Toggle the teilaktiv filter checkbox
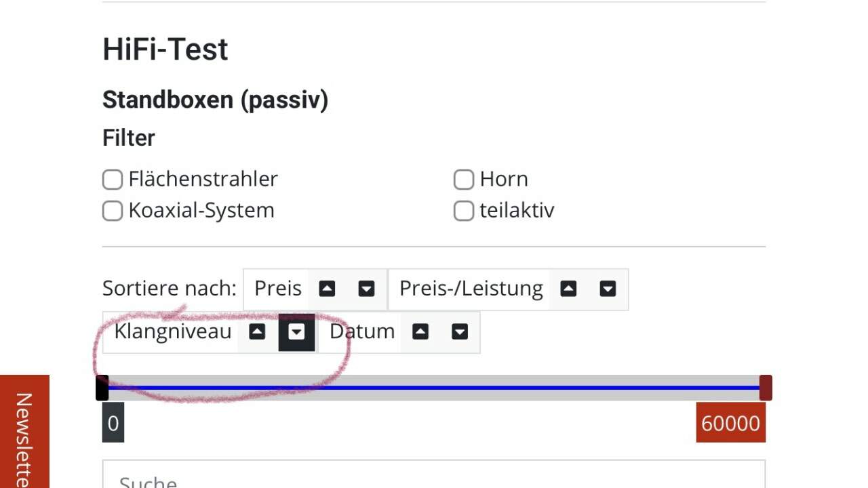Screen dimensions: 868x488 [464, 211]
